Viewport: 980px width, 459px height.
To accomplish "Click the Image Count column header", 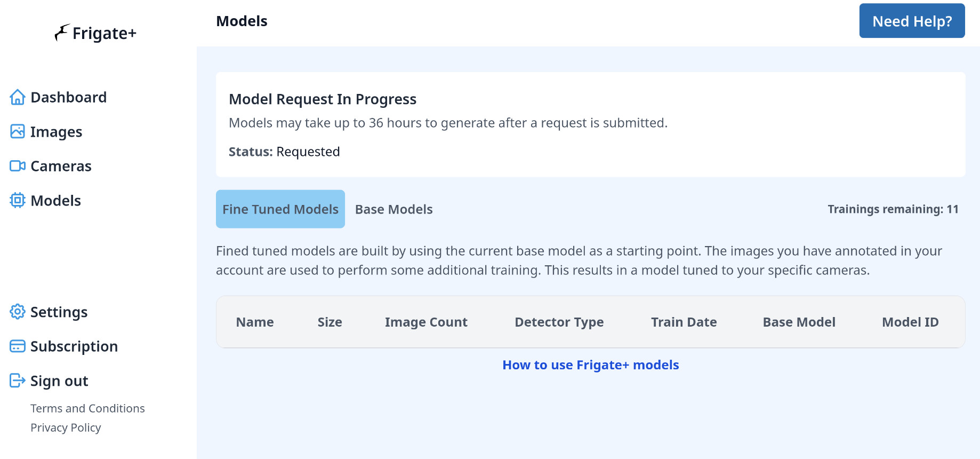I will 426,322.
